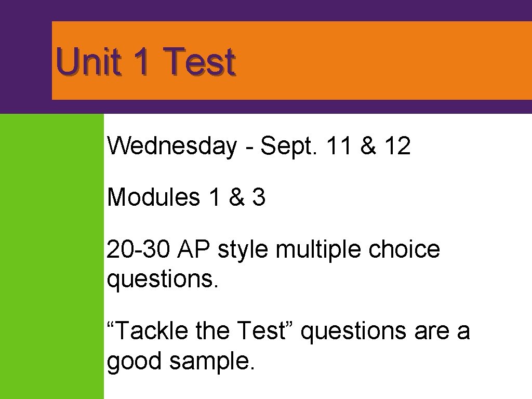Screen dimensions: 532x399
Task: Click the purple block left of orange banner
Action: (25, 60)
